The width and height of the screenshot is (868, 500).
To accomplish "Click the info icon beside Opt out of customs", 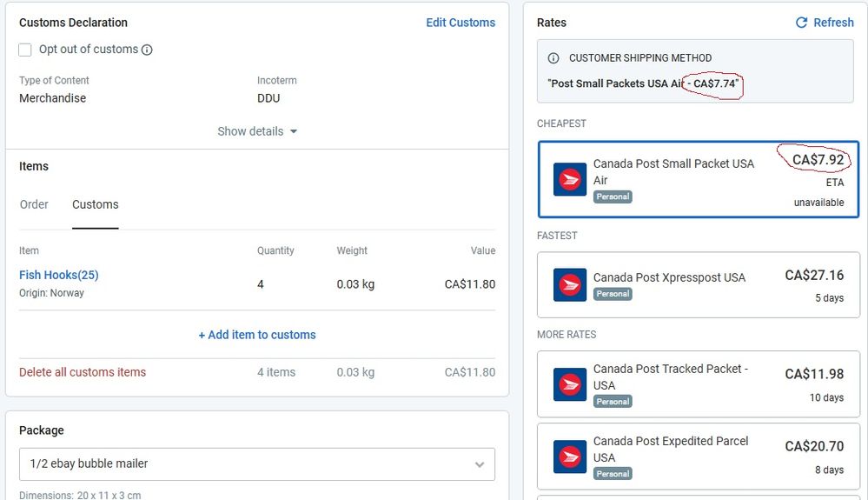I will click(x=147, y=50).
